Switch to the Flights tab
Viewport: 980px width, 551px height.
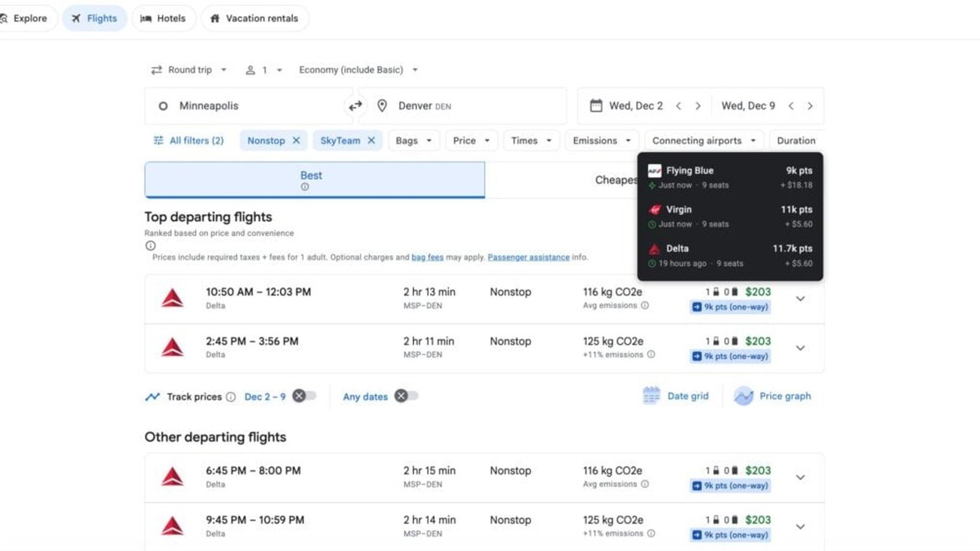[x=94, y=18]
